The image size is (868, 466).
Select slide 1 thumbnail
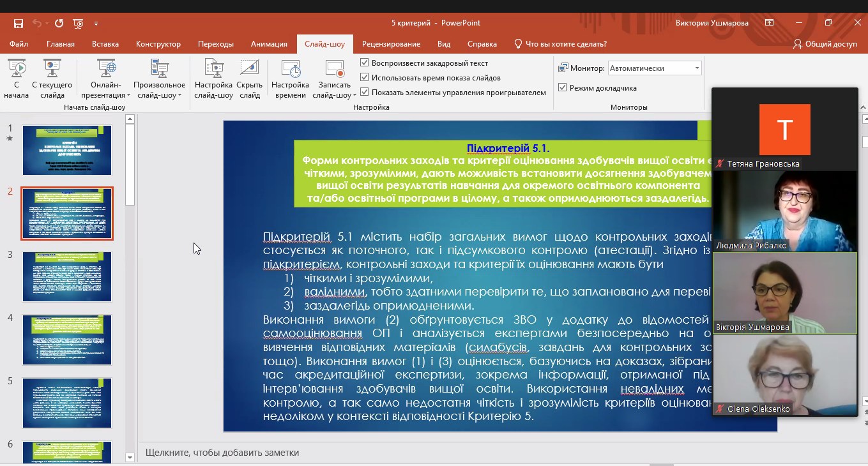tap(67, 150)
